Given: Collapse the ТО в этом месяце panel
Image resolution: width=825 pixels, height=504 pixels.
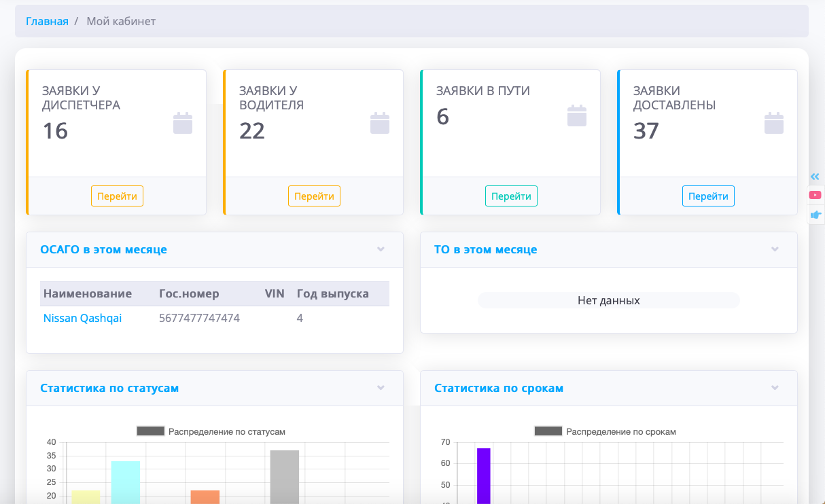Looking at the screenshot, I should point(775,249).
